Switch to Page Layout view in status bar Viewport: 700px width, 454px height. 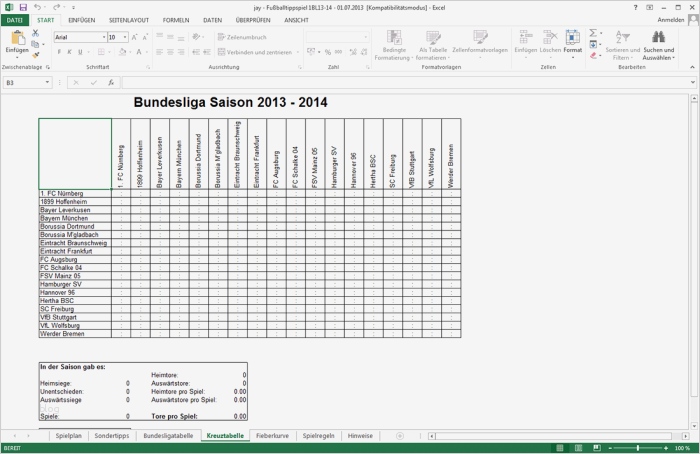coord(578,448)
